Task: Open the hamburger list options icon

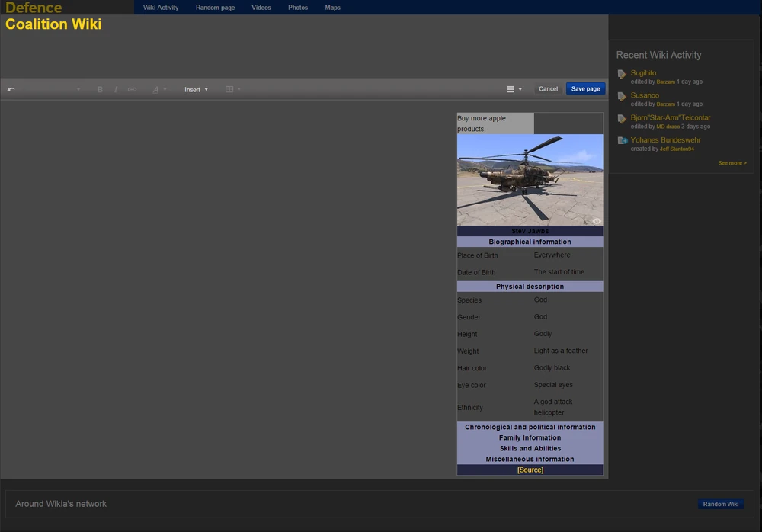Action: pos(511,89)
